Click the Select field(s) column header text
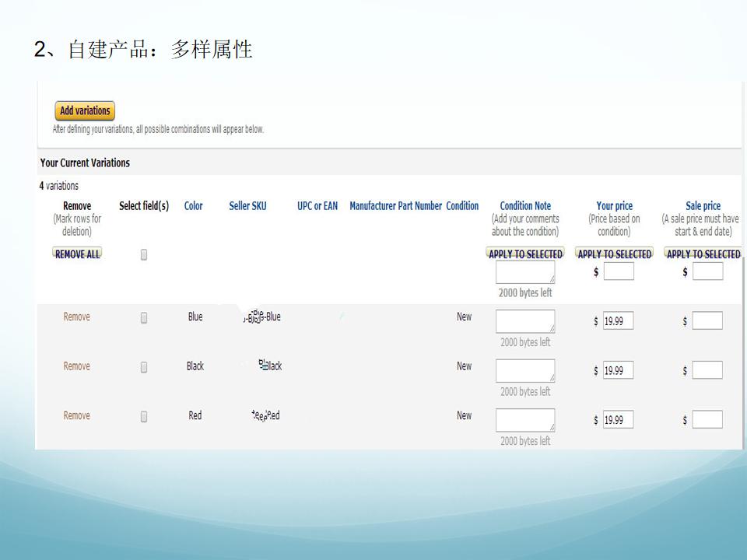The width and height of the screenshot is (747, 560). pyautogui.click(x=144, y=205)
